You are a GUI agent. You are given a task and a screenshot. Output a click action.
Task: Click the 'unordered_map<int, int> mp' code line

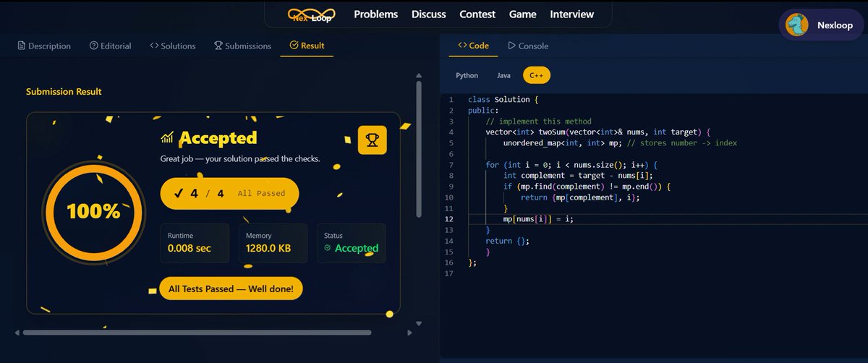620,143
